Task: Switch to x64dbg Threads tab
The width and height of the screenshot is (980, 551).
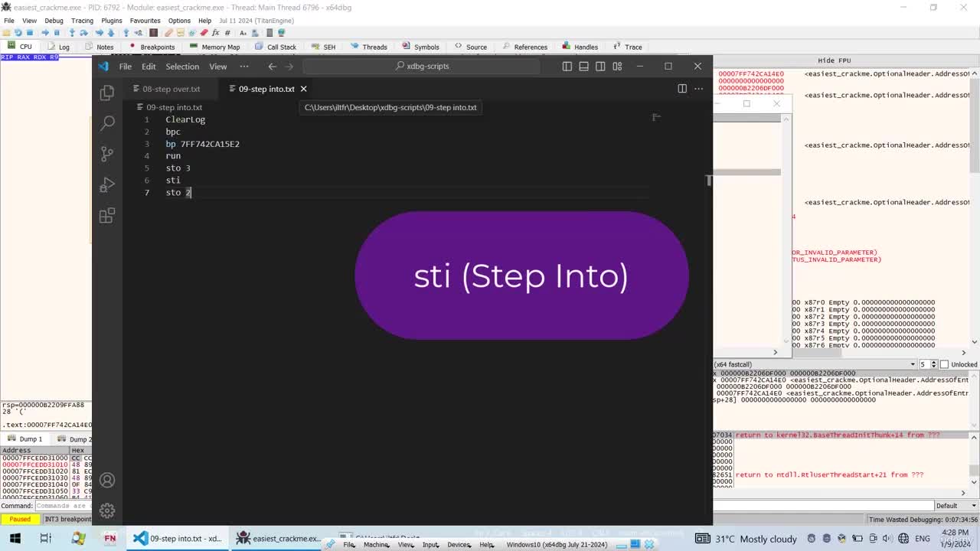Action: tap(368, 47)
